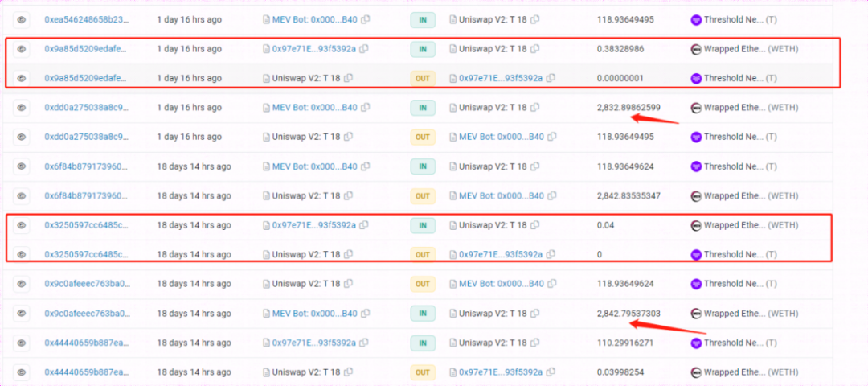Open Uniswap V2: T 18 sender in 0 amount row
868x386 pixels.
(x=305, y=254)
